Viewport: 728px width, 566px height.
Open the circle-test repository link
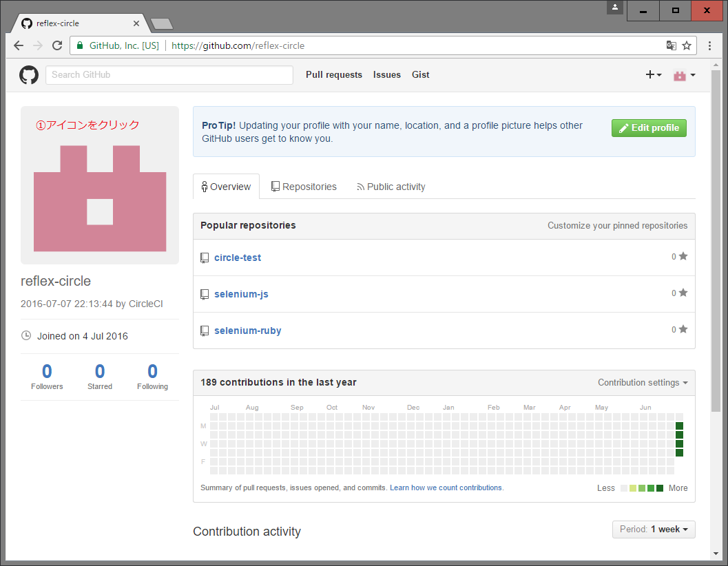tap(238, 258)
